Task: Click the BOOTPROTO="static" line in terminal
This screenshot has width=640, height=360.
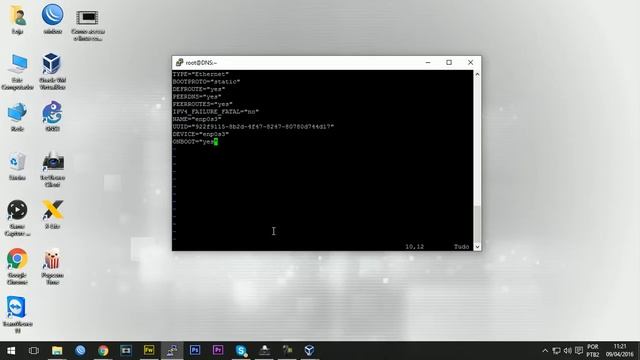Action: [206, 82]
